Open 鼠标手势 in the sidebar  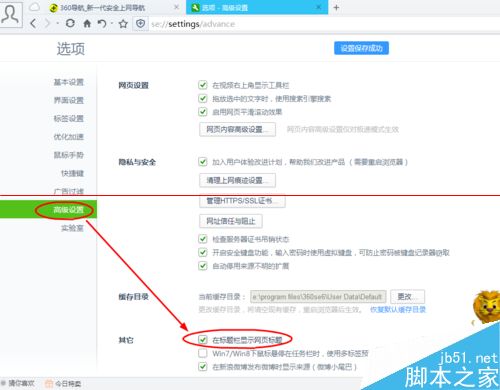69,155
